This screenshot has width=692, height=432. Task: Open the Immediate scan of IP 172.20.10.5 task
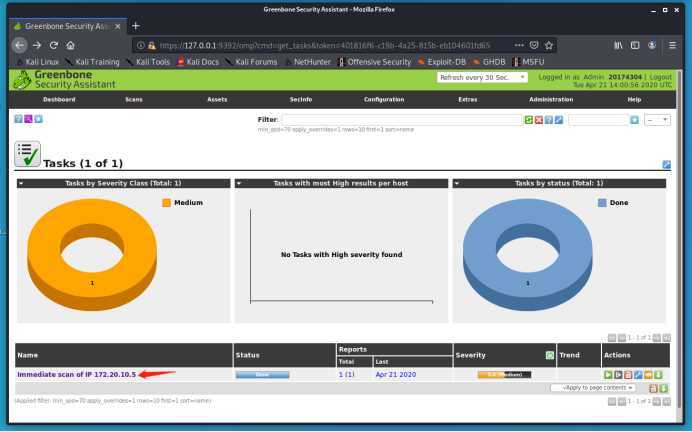click(76, 375)
